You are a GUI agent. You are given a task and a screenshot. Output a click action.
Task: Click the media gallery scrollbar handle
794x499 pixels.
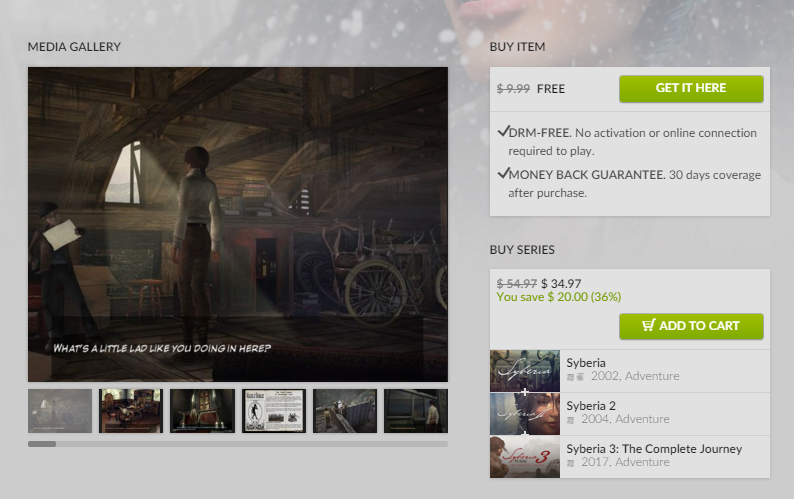(42, 444)
